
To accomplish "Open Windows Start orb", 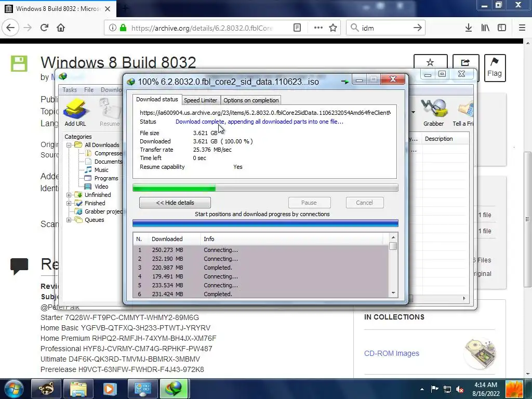I will click(14, 389).
